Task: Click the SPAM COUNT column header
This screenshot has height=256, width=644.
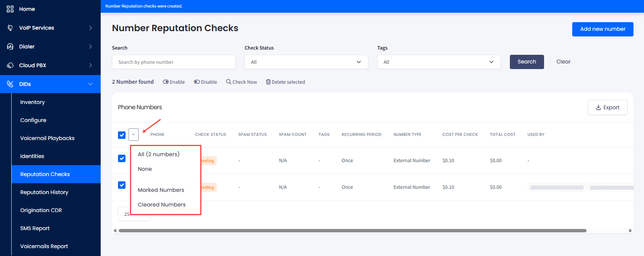Action: 293,134
